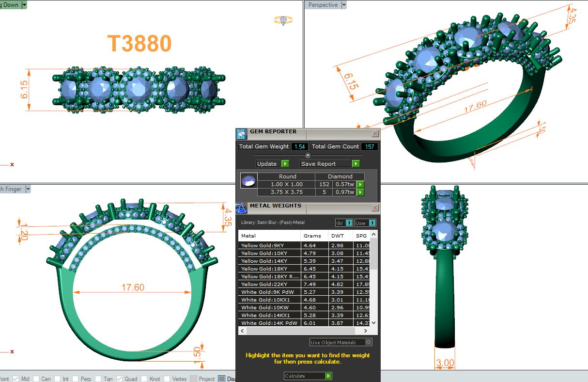Select the Yellow Gold:10KY row
This screenshot has height=382, width=588.
[304, 253]
